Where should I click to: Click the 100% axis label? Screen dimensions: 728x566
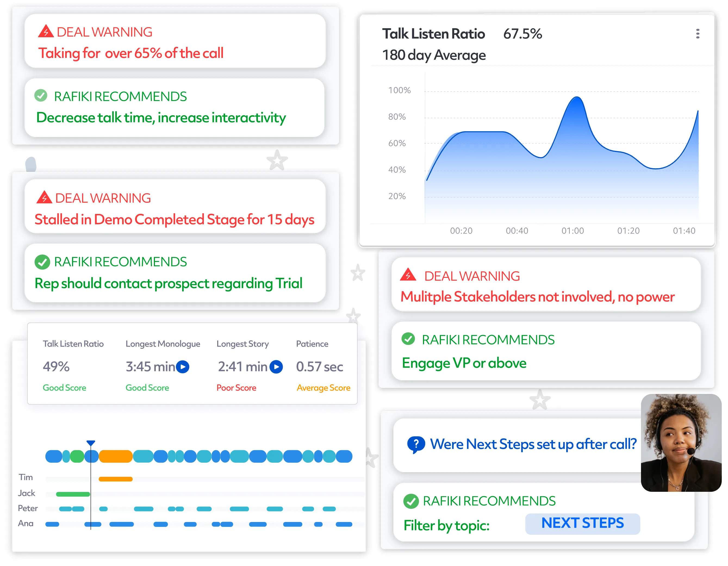tap(399, 90)
